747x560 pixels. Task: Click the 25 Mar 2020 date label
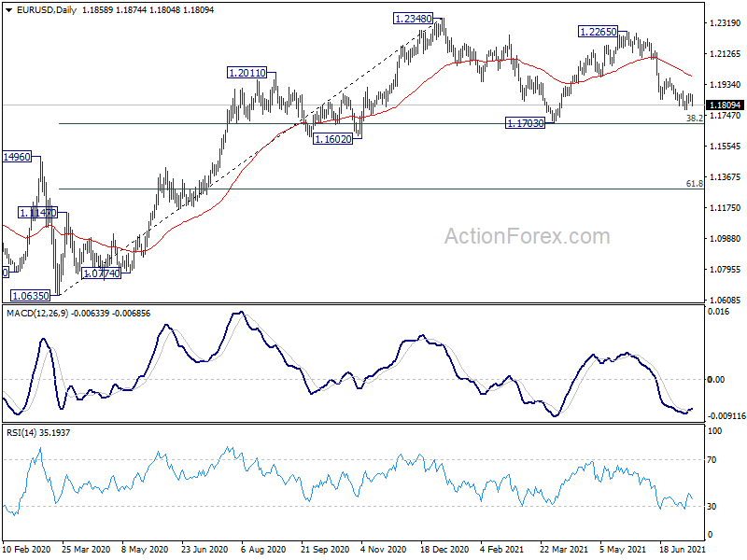click(x=86, y=550)
